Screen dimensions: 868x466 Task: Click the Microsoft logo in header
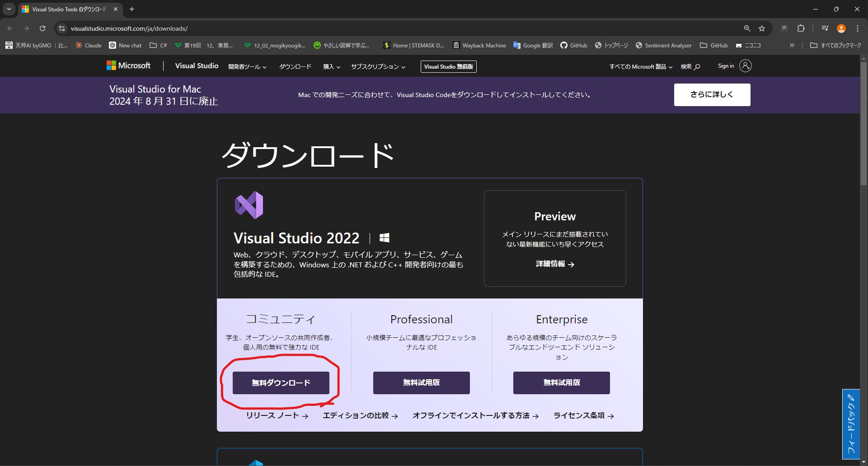tap(128, 66)
